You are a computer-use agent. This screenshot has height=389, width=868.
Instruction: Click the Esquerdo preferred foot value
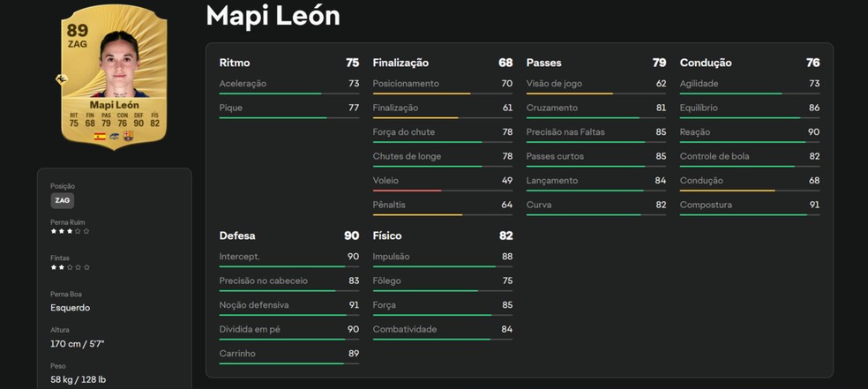click(71, 308)
